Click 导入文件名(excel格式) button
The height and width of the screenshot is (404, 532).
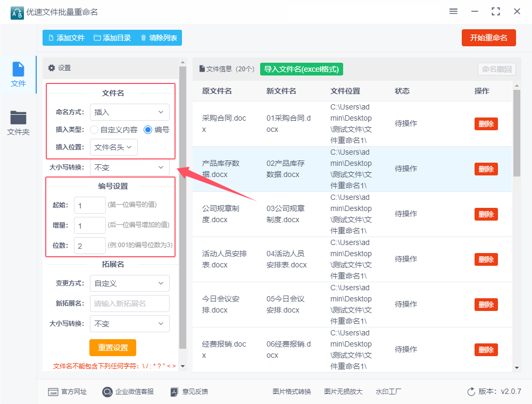302,69
